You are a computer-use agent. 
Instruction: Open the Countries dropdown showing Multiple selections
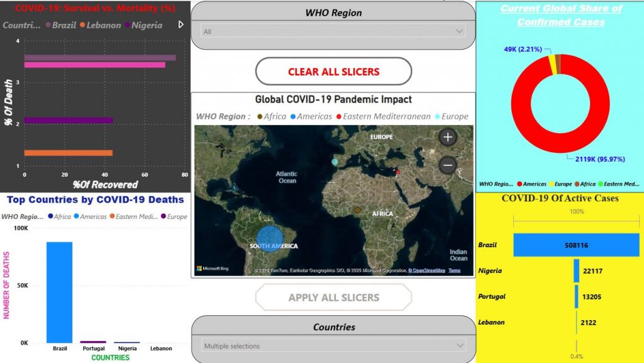(x=333, y=346)
